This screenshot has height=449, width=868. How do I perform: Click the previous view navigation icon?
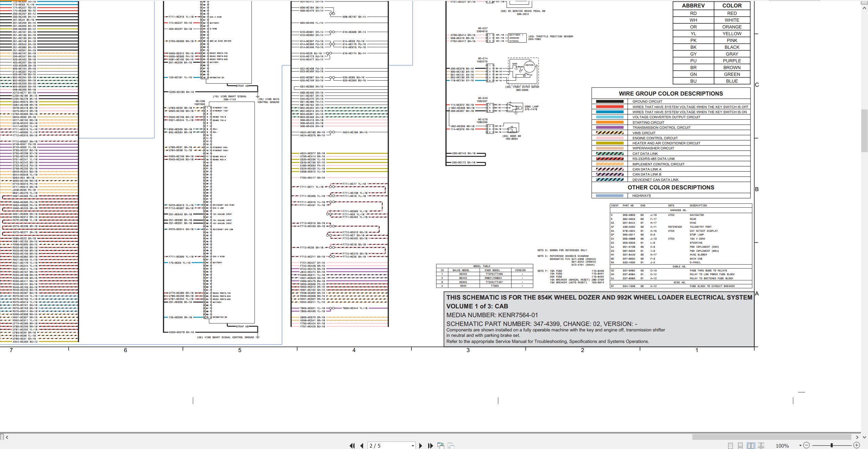pyautogui.click(x=441, y=446)
